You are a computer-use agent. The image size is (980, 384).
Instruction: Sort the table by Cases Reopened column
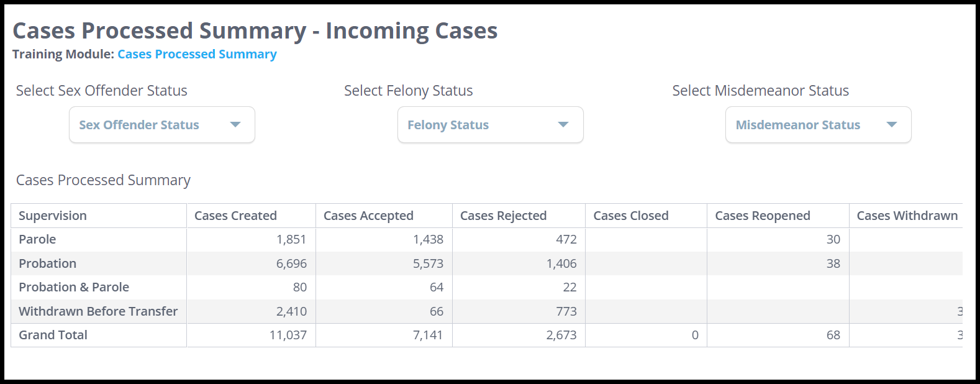763,216
